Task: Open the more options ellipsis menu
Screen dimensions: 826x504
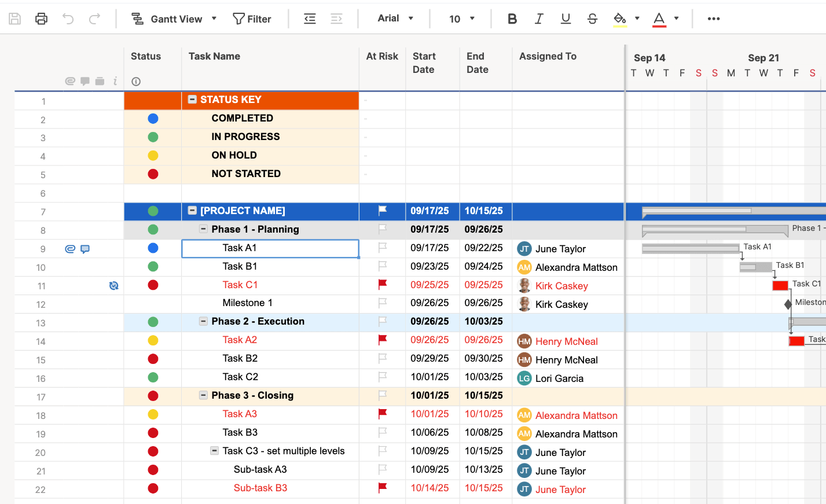Action: (x=714, y=19)
